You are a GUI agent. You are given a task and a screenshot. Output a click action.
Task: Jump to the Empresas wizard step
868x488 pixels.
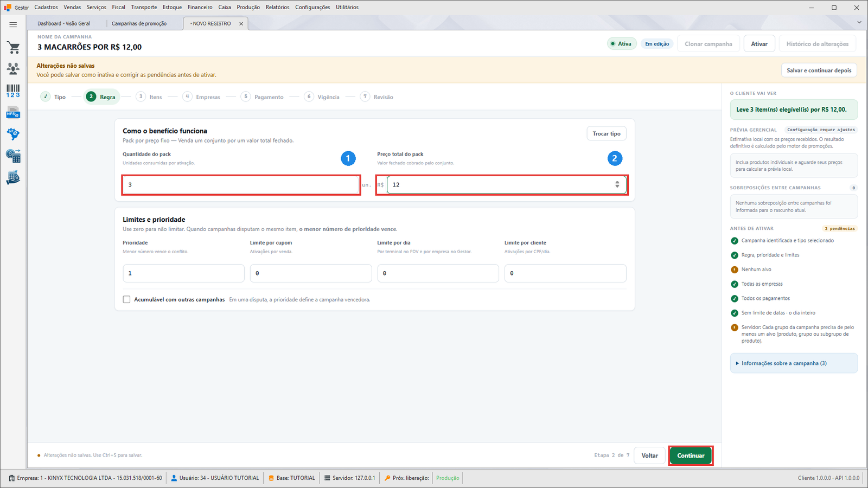[202, 97]
